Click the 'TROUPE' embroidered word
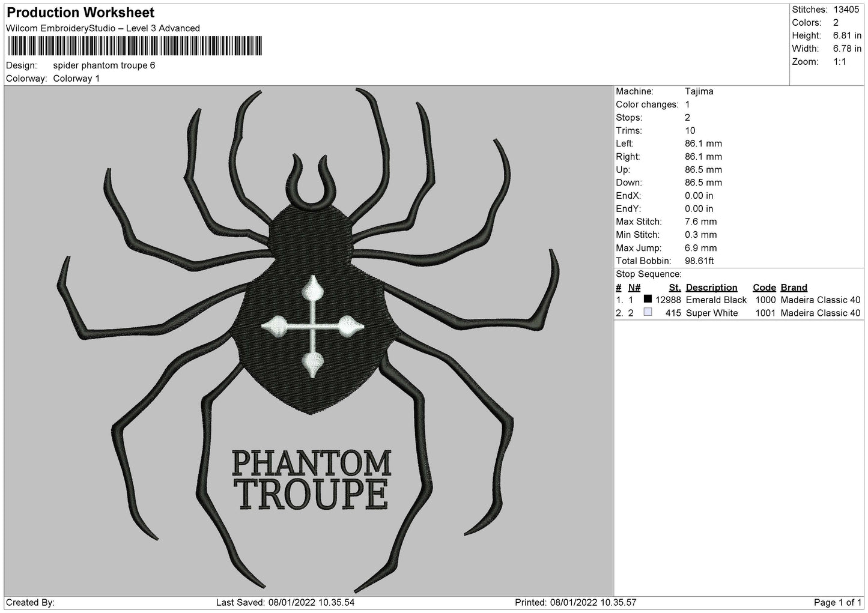This screenshot has width=868, height=613. click(x=312, y=494)
